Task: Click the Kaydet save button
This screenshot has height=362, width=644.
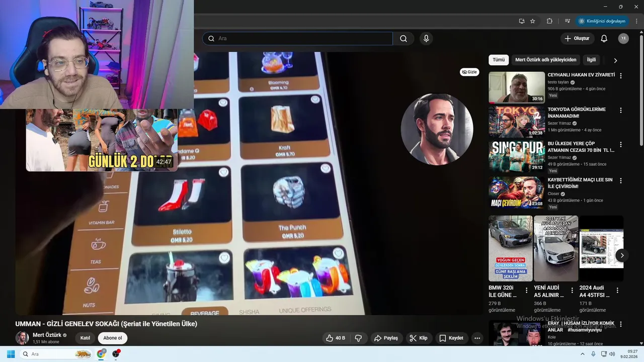Action: 451,338
